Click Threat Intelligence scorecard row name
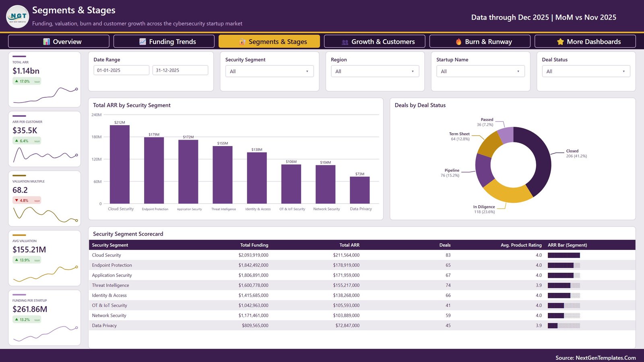Image resolution: width=644 pixels, height=362 pixels. [110, 285]
